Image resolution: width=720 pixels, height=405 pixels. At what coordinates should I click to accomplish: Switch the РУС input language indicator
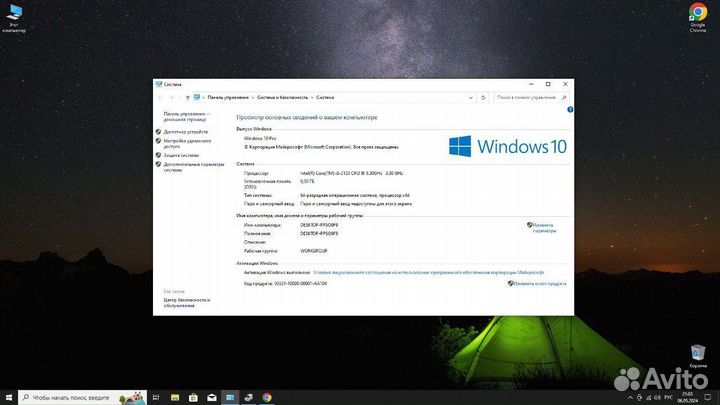tap(669, 398)
